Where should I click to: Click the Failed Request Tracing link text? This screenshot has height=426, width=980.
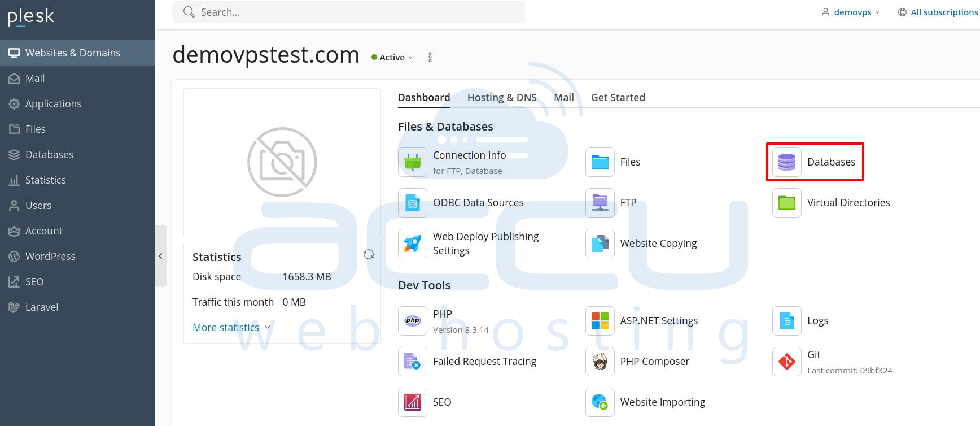click(484, 362)
